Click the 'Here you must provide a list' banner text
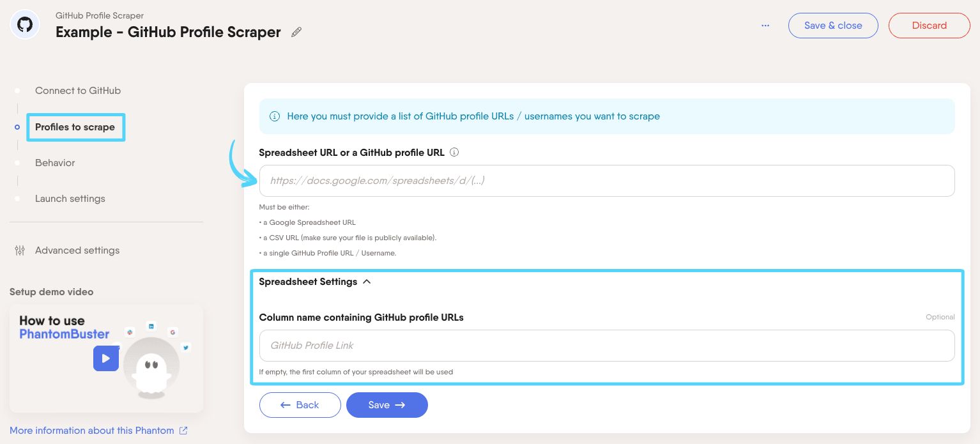980x444 pixels. tap(473, 116)
